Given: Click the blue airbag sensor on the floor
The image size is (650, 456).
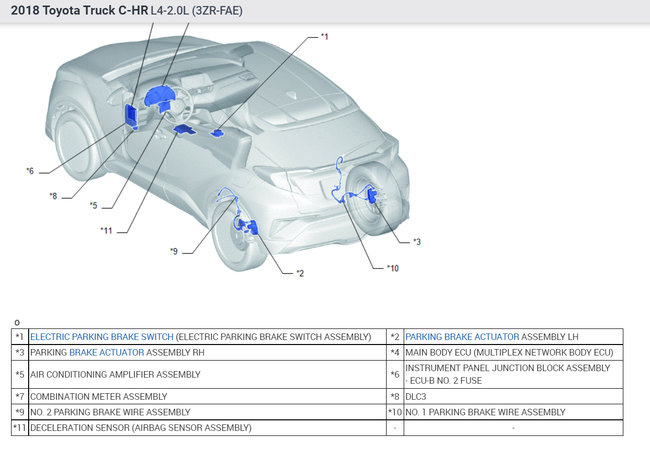Looking at the screenshot, I should click(184, 130).
